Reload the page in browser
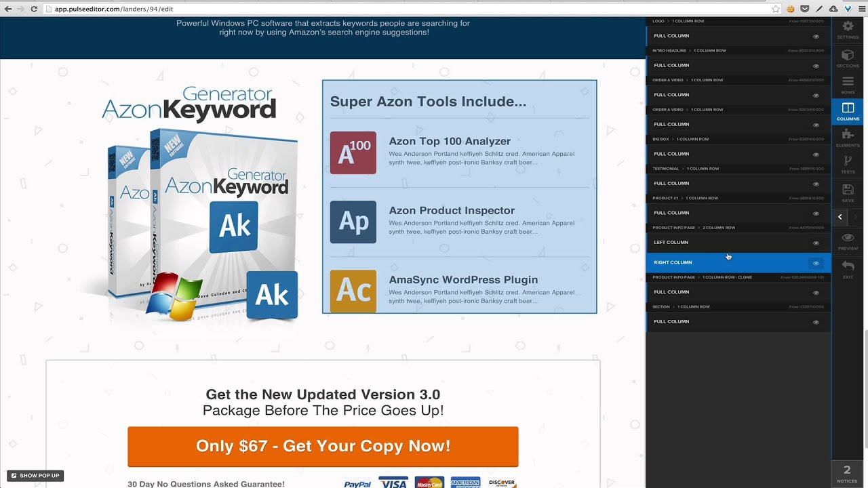The width and height of the screenshot is (868, 488). [x=35, y=9]
